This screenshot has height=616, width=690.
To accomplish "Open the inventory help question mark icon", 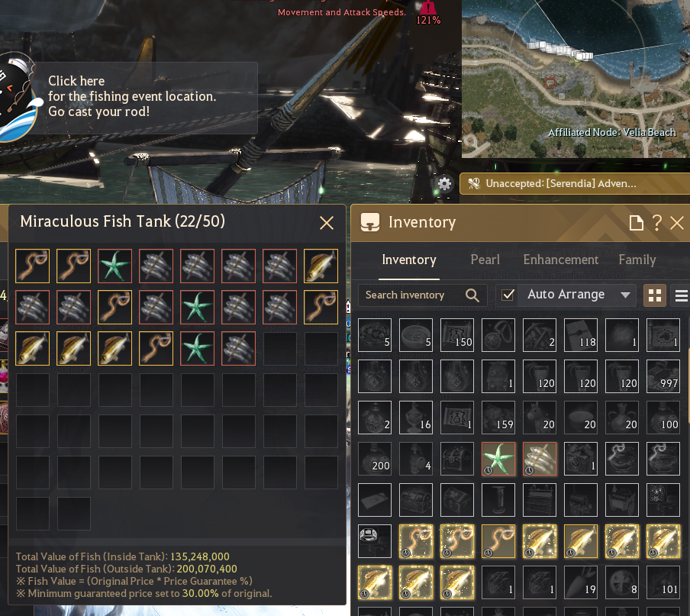I will (656, 223).
